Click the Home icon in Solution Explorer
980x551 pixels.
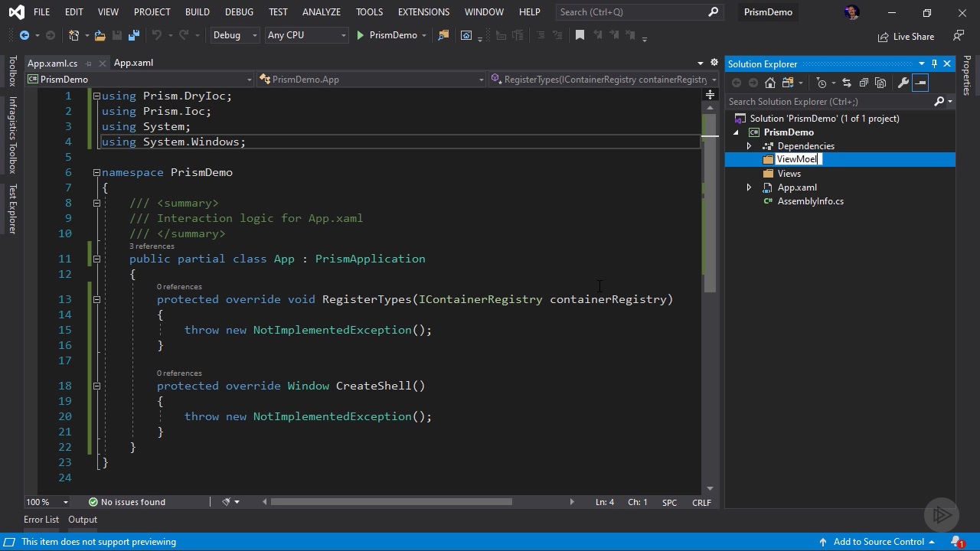point(770,83)
